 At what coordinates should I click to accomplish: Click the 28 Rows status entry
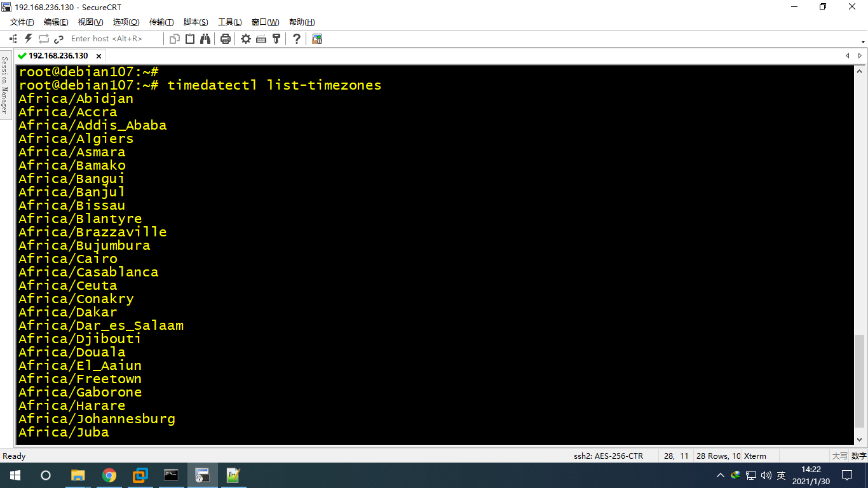tap(718, 456)
